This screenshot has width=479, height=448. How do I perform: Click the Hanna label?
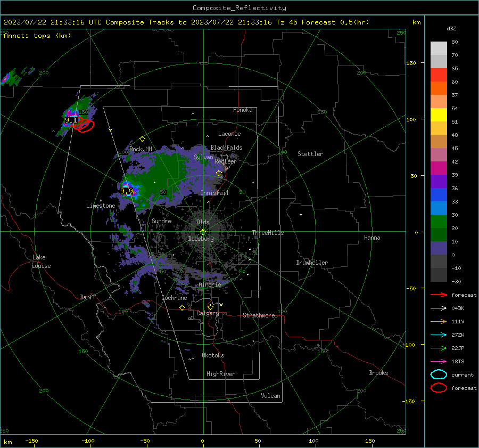tap(372, 238)
